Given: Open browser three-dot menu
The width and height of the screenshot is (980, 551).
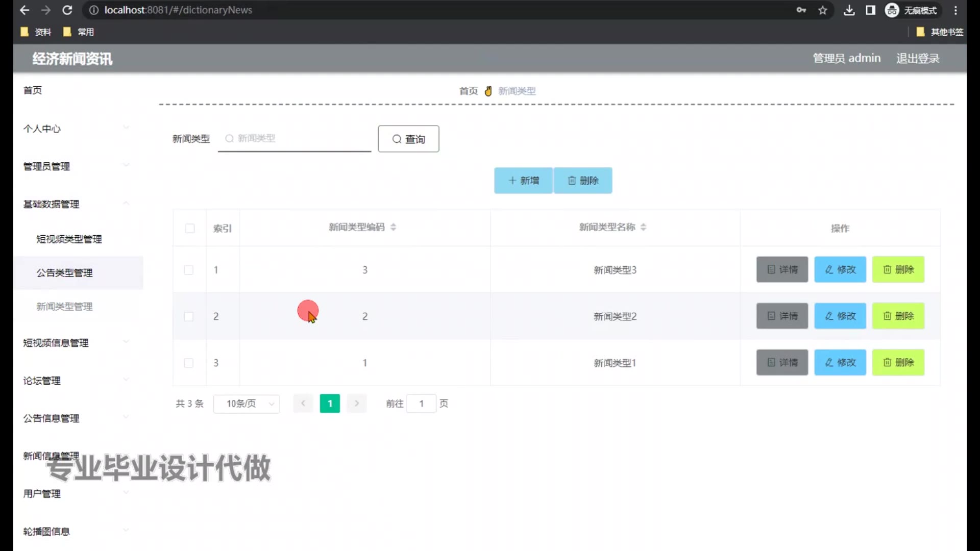Looking at the screenshot, I should click(x=955, y=10).
